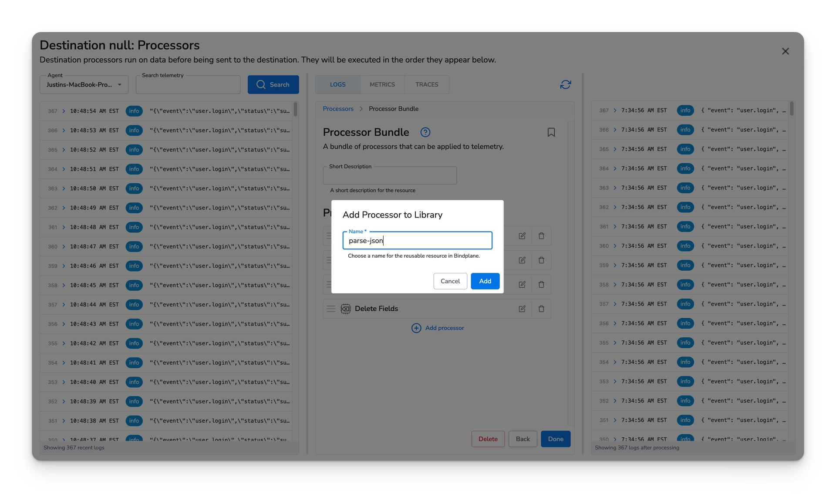The width and height of the screenshot is (836, 504).
Task: Open the Agent dropdown selector
Action: 84,84
